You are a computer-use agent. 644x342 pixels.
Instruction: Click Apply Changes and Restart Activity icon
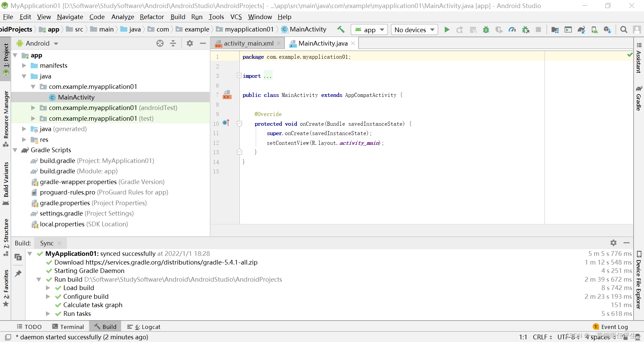pos(460,30)
